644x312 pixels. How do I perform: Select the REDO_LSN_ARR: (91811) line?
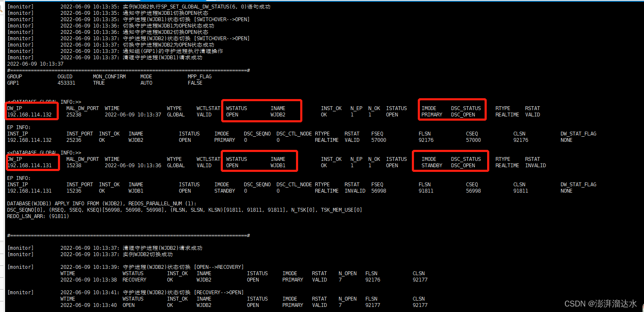click(x=38, y=216)
